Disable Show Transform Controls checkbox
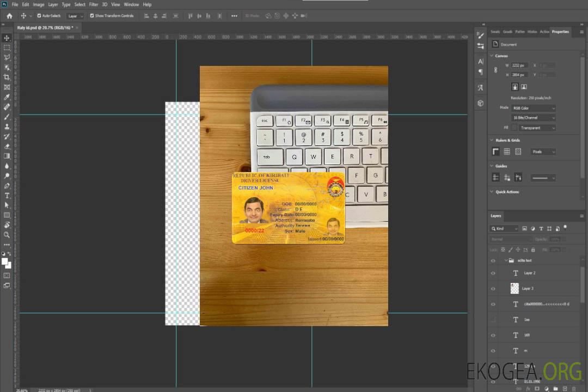Image resolution: width=588 pixels, height=392 pixels. pyautogui.click(x=92, y=16)
